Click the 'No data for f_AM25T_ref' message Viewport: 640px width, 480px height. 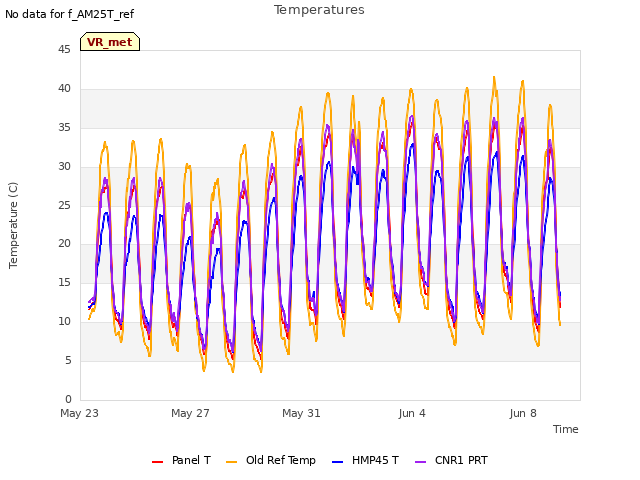(69, 15)
